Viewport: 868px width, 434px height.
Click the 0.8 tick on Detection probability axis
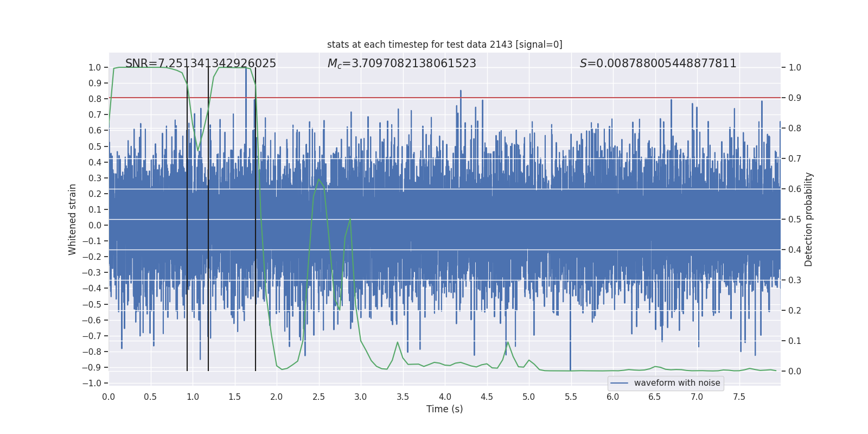coord(795,129)
